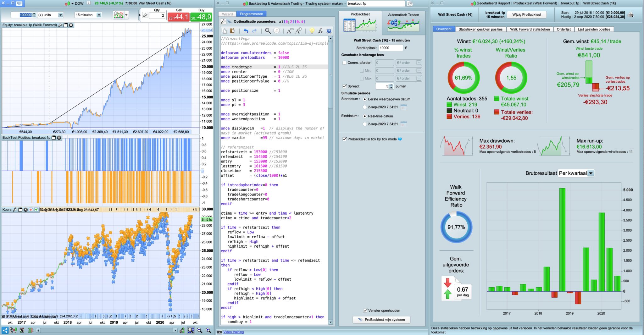
Task: Open Equity panel wrench settings
Action: (x=60, y=25)
